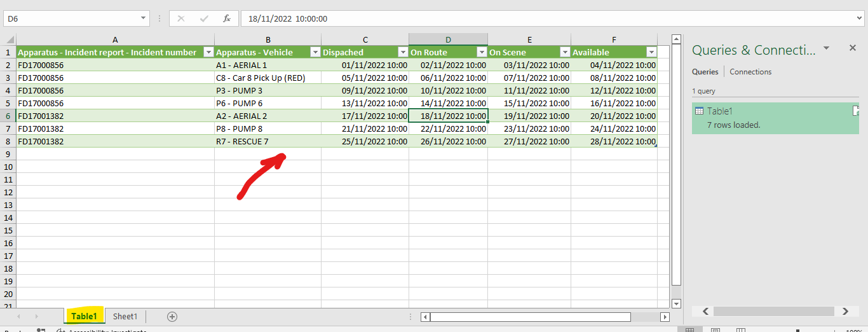Select row 6 header

8,116
